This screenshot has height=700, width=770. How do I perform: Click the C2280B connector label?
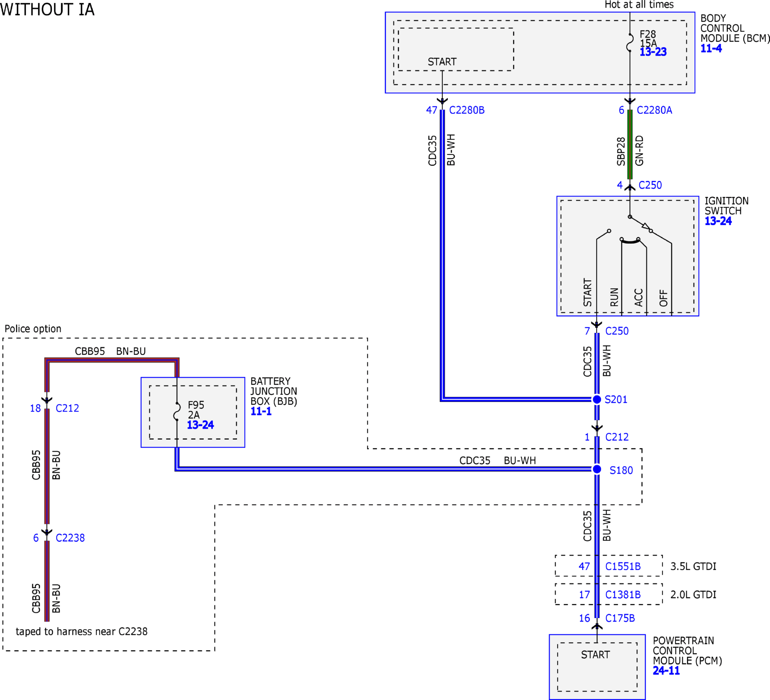click(x=467, y=110)
